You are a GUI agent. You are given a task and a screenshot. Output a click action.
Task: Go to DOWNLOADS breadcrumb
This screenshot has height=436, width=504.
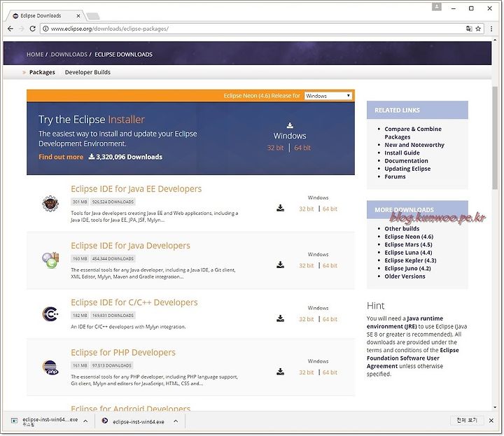pyautogui.click(x=69, y=55)
